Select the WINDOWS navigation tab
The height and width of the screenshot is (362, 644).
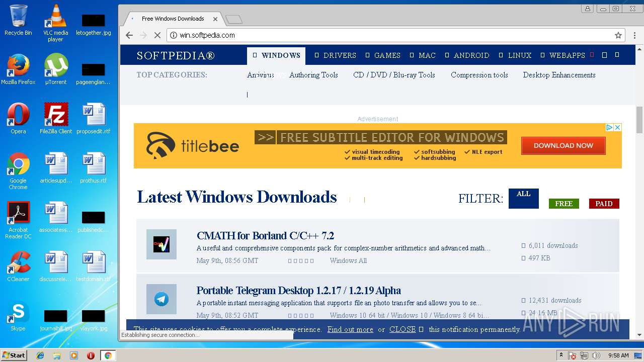point(276,55)
